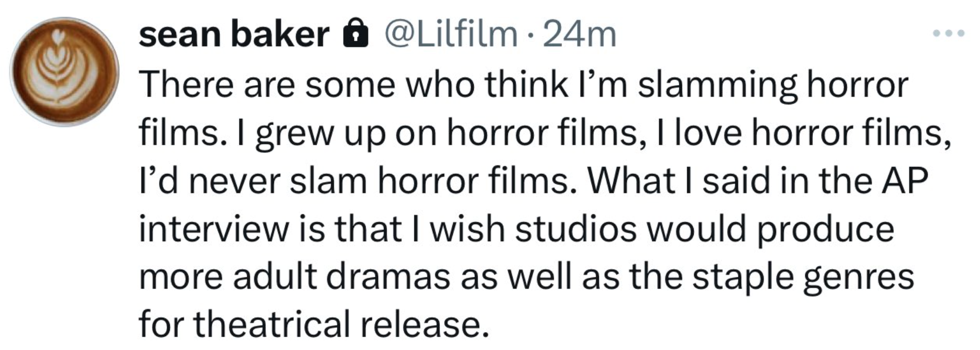Open the latte art profile avatar
The height and width of the screenshot is (350, 980).
point(65,72)
